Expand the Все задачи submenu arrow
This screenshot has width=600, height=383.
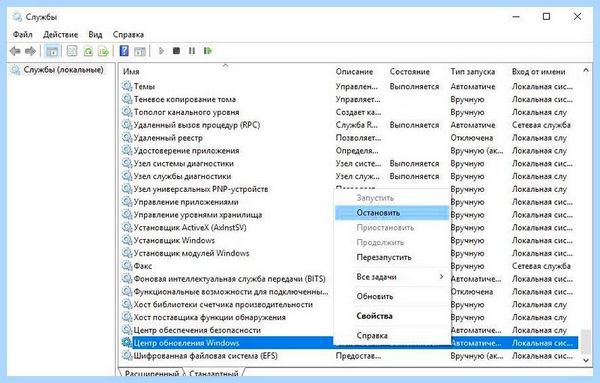click(441, 276)
